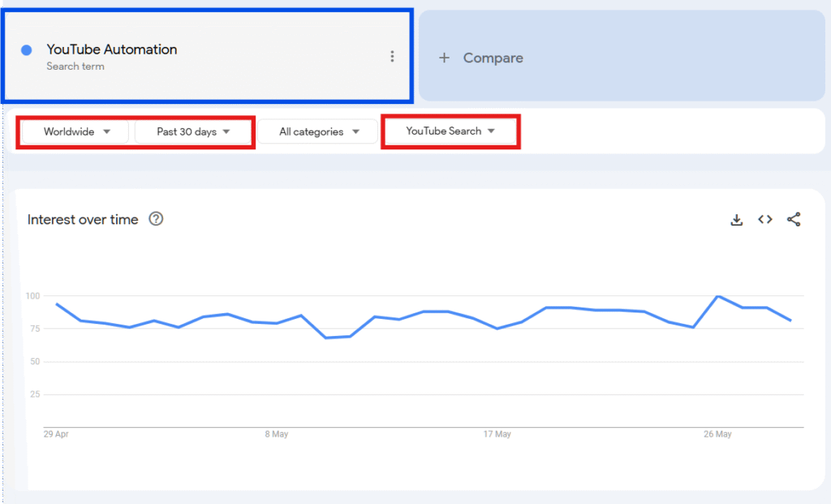Click the Interest over time heading
This screenshot has height=504, width=831.
(x=83, y=219)
